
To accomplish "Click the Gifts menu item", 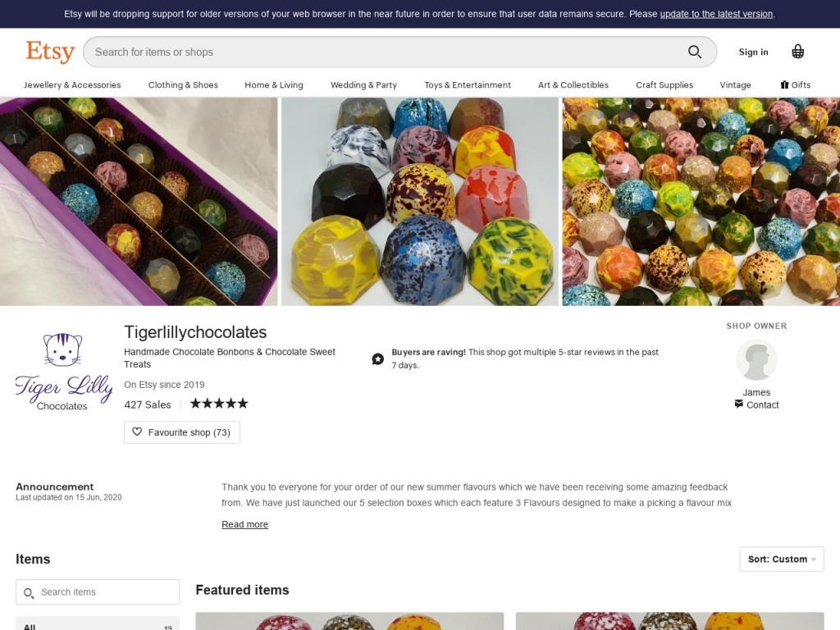I will (x=795, y=84).
